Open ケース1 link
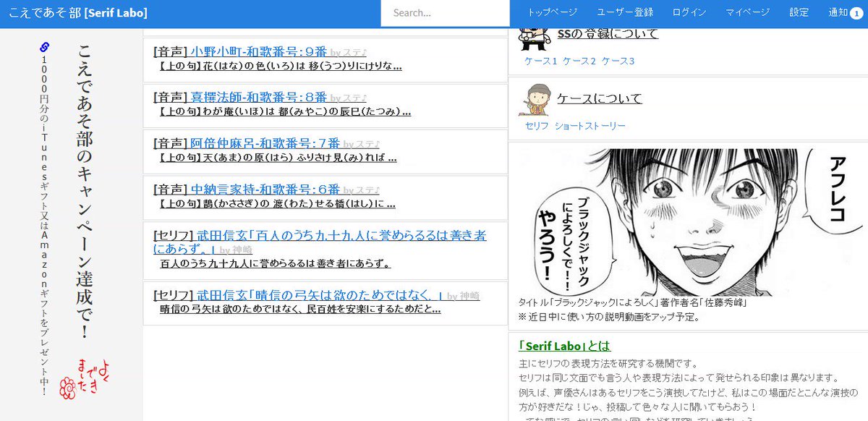Screen dimensions: 868x421 coord(541,61)
